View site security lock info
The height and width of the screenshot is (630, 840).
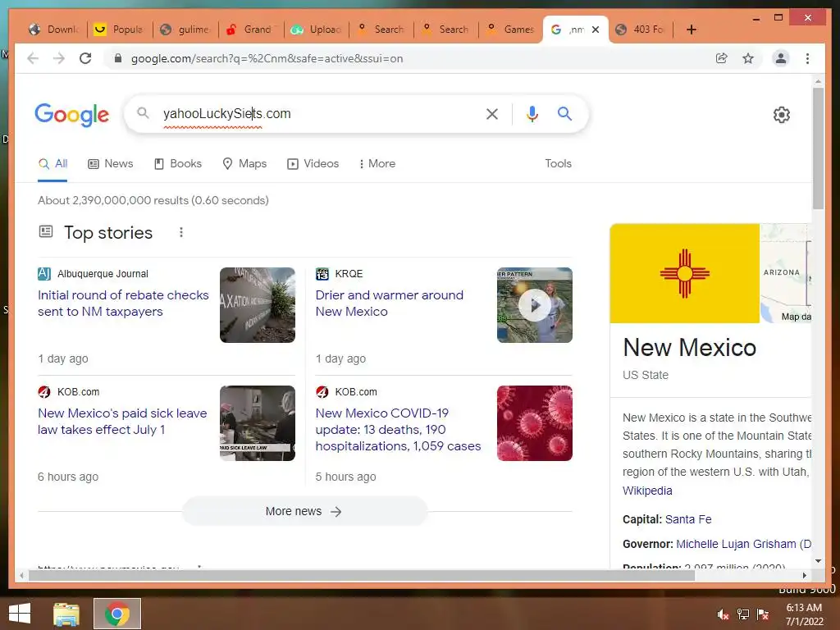pyautogui.click(x=118, y=58)
